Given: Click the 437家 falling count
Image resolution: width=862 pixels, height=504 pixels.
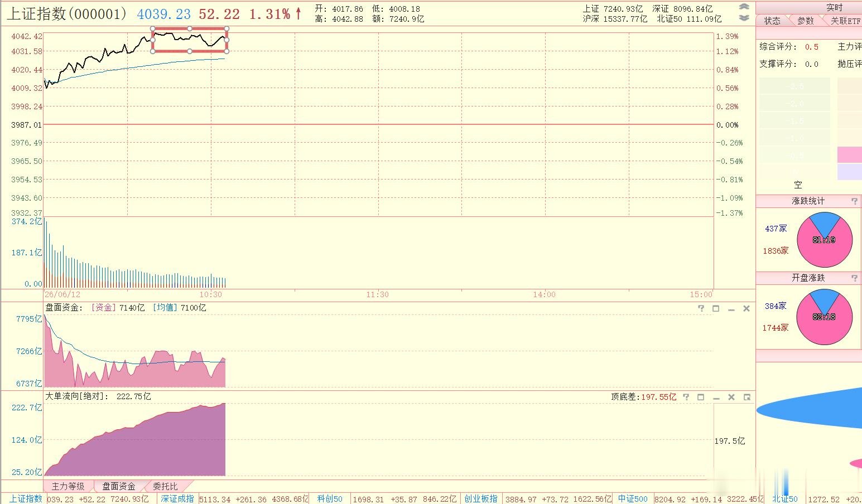Looking at the screenshot, I should tap(776, 229).
